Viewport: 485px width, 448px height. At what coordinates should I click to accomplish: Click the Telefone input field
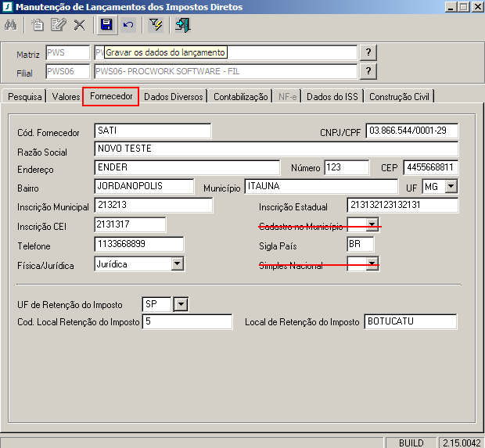pos(138,245)
